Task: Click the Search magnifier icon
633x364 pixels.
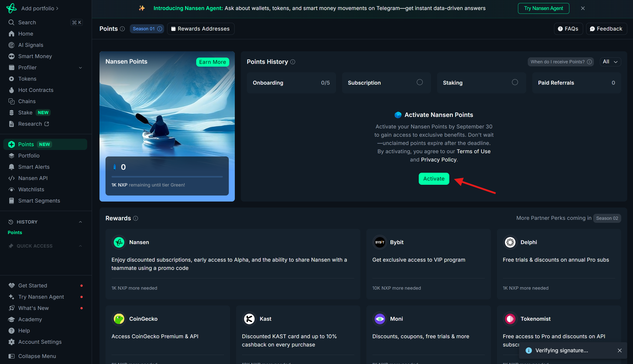Action: click(11, 22)
